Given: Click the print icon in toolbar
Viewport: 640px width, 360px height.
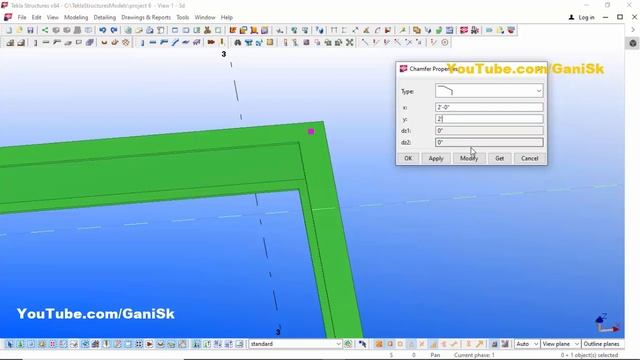Looking at the screenshot, I should [150, 30].
